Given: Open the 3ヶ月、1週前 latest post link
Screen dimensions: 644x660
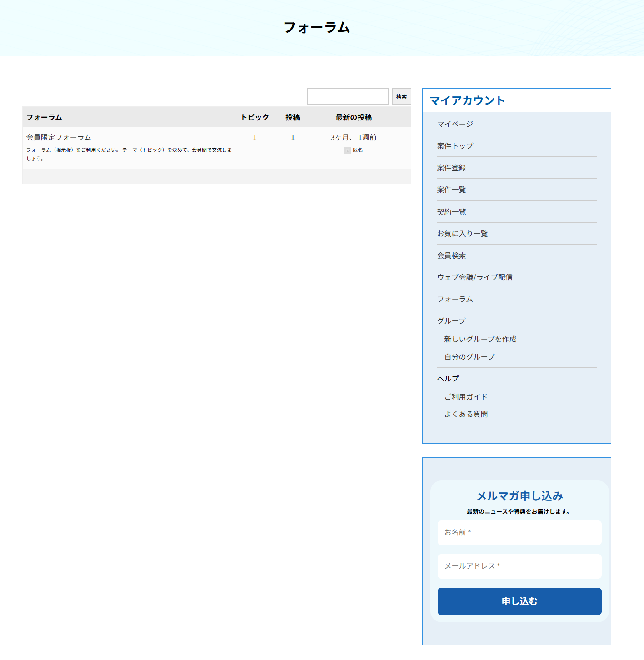Looking at the screenshot, I should [354, 137].
